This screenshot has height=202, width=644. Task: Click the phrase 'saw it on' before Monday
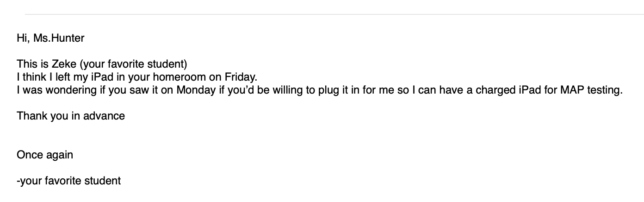coord(151,90)
